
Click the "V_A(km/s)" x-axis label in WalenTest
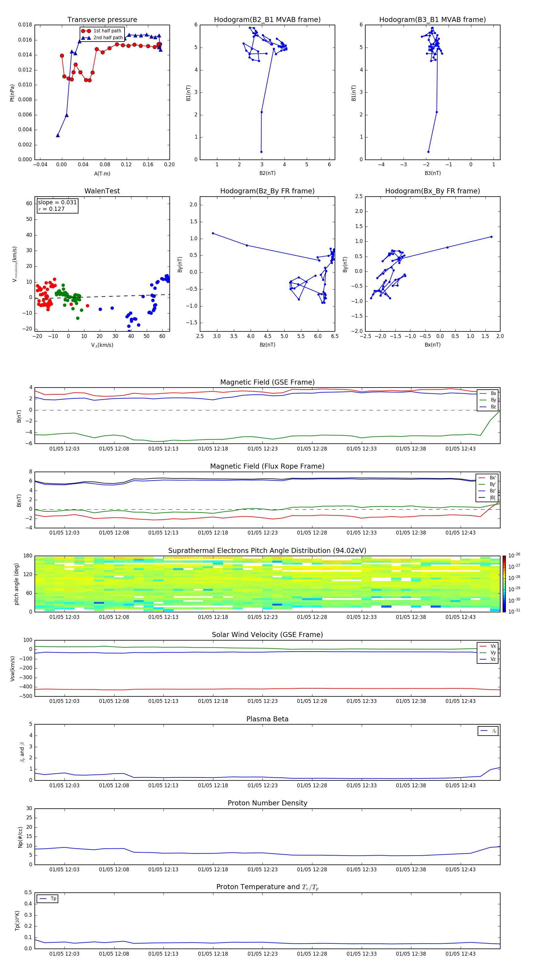tap(102, 345)
